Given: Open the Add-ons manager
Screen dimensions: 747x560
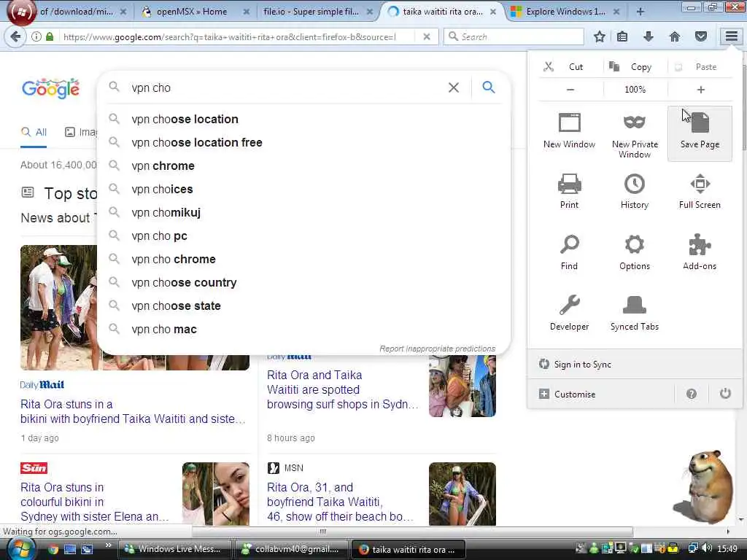Looking at the screenshot, I should (700, 252).
